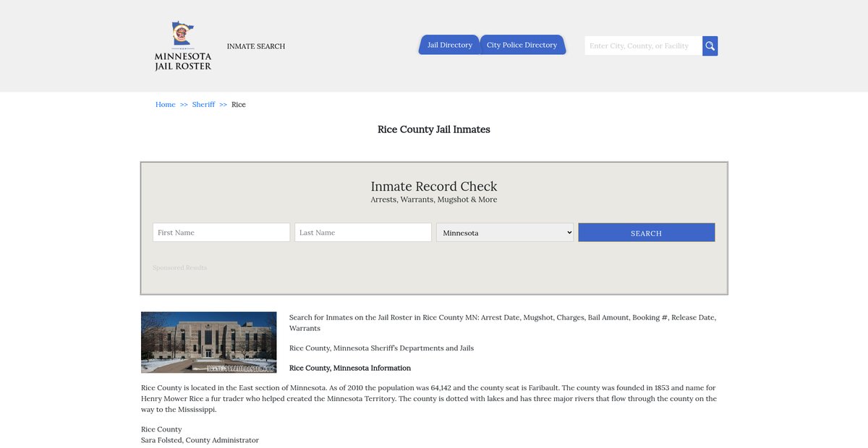Navigate to the Sheriff breadcrumb link
This screenshot has height=448, width=868.
pyautogui.click(x=203, y=105)
